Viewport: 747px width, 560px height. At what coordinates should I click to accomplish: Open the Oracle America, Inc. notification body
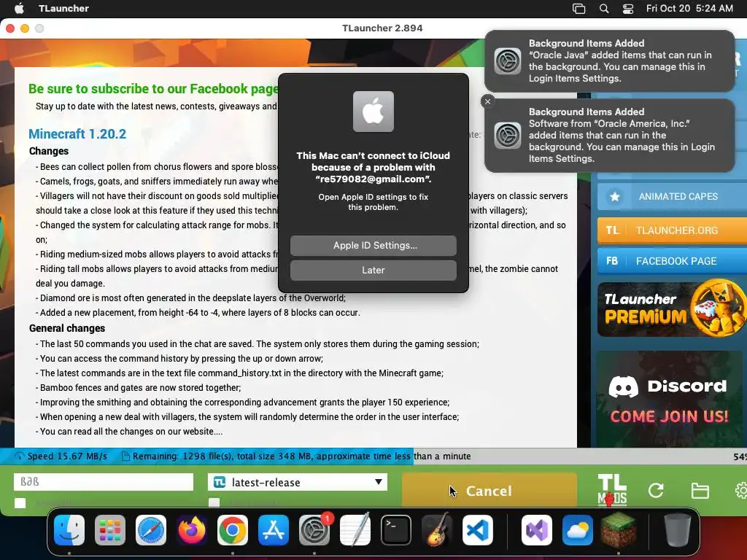click(x=609, y=135)
